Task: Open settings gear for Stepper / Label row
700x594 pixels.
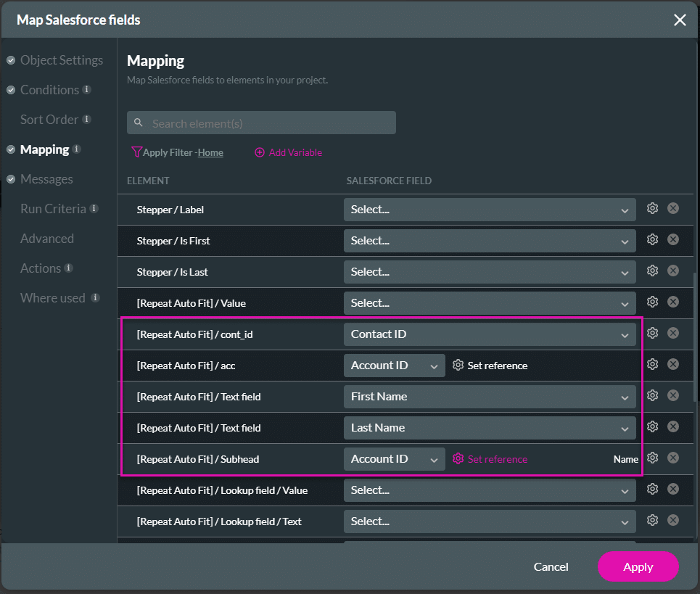Action: click(x=652, y=207)
